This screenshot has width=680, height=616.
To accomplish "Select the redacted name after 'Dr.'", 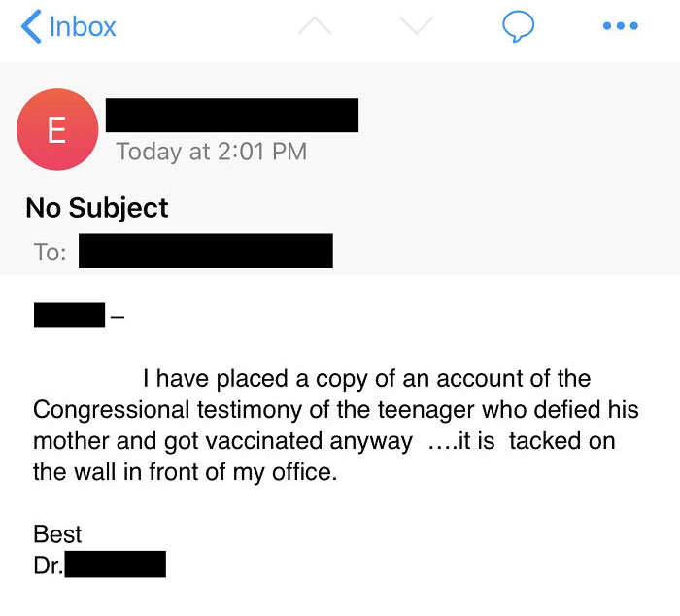I will [116, 565].
